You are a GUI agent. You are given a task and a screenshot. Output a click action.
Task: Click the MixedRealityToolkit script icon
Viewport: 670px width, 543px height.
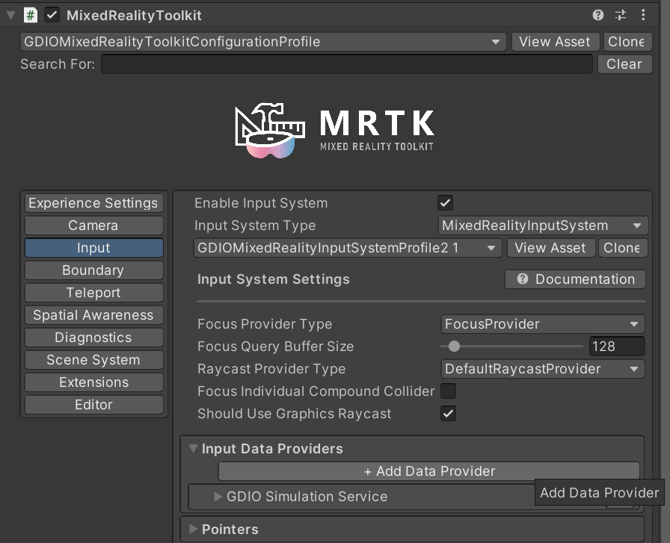(x=31, y=15)
